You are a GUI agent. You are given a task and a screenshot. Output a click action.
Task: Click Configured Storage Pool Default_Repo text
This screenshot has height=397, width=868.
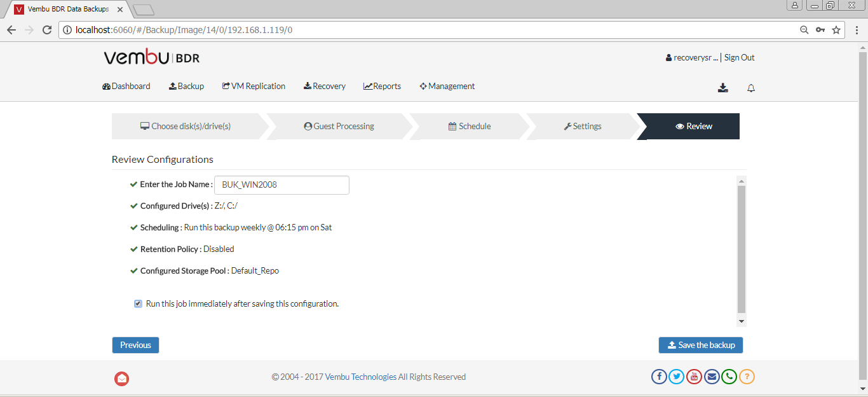pos(210,271)
